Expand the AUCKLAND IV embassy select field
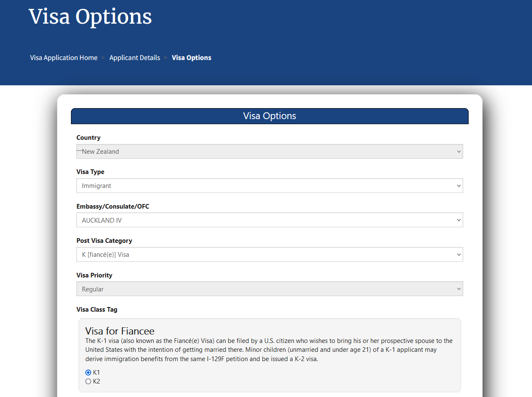This screenshot has width=532, height=397. pos(262,220)
